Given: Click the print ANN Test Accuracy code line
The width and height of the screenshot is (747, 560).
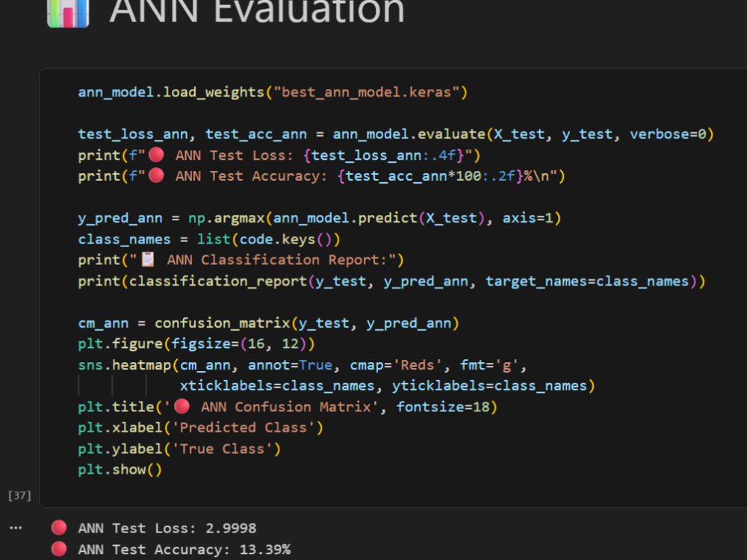Looking at the screenshot, I should tap(321, 176).
